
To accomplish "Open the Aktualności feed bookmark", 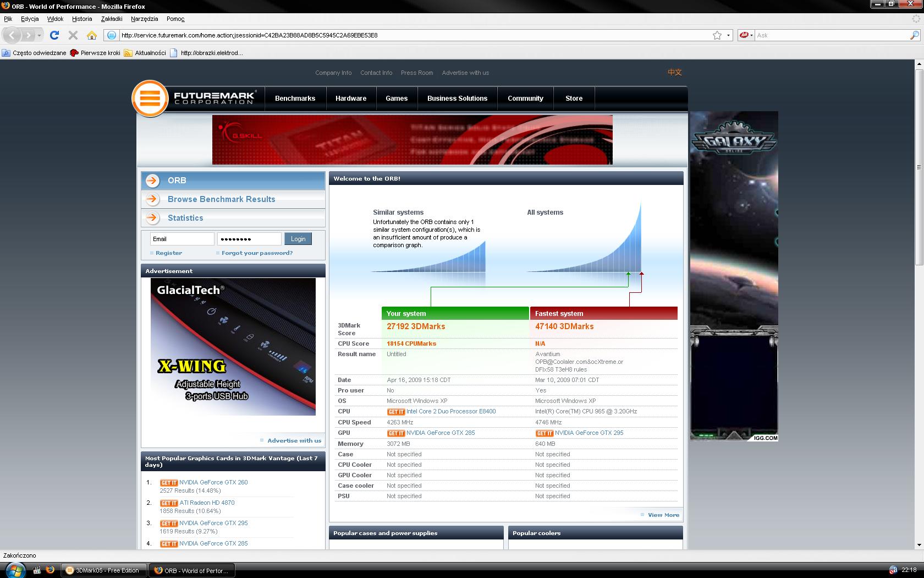I will (x=145, y=53).
